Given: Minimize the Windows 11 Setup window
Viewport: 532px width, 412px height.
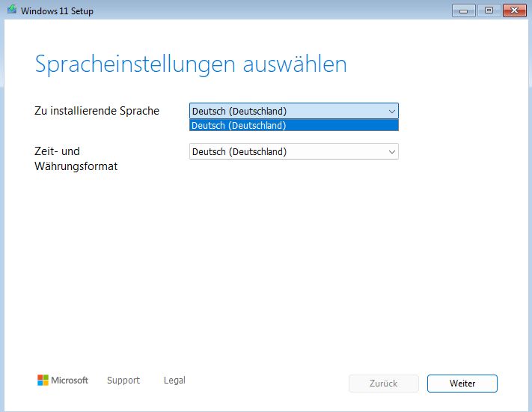Looking at the screenshot, I should (463, 11).
